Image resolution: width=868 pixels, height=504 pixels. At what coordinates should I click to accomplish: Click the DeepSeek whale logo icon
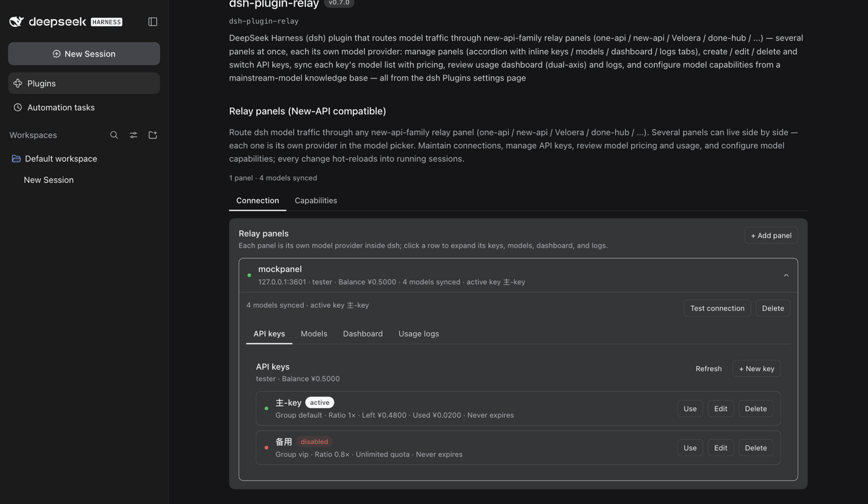[17, 22]
